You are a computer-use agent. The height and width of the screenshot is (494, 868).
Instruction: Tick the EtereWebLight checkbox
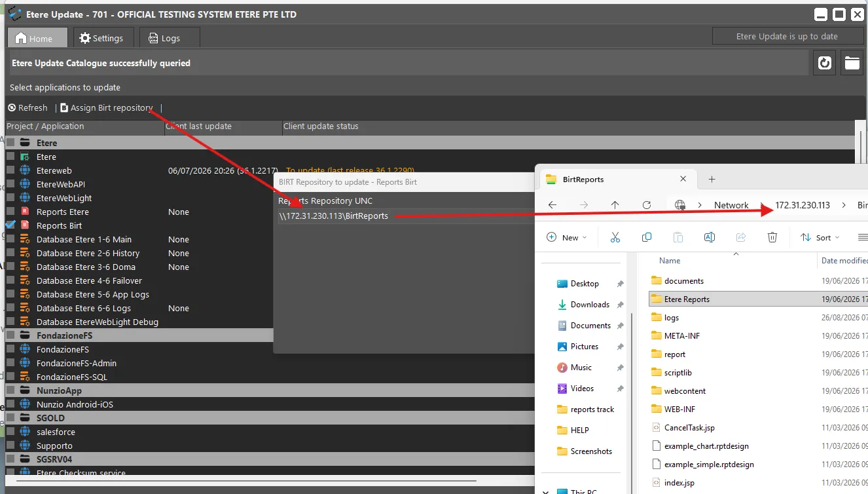pyautogui.click(x=10, y=198)
